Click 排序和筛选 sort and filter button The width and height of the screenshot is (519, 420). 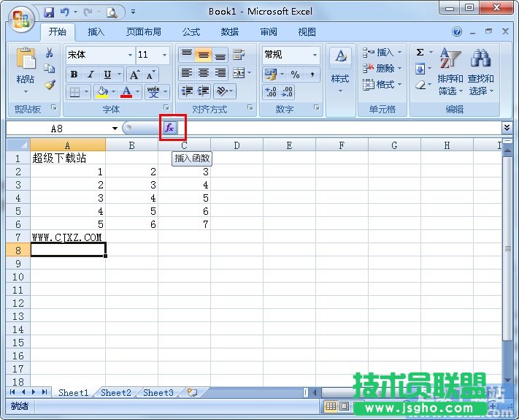pos(450,71)
